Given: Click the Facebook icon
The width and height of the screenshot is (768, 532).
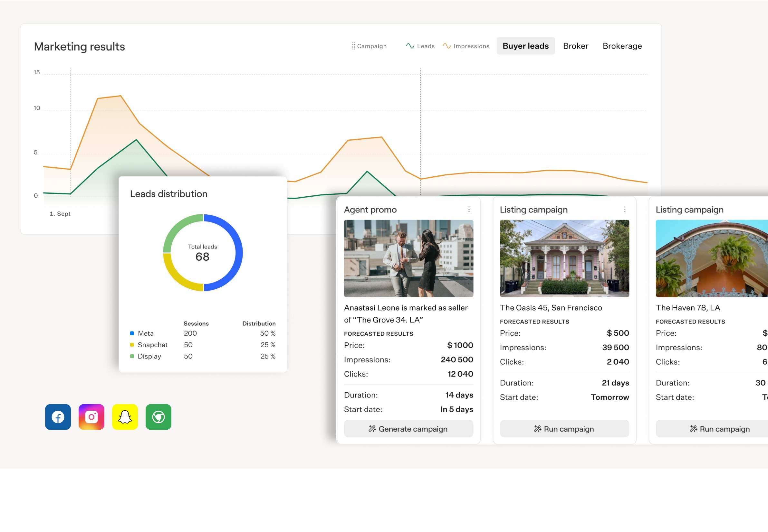Looking at the screenshot, I should 58,417.
